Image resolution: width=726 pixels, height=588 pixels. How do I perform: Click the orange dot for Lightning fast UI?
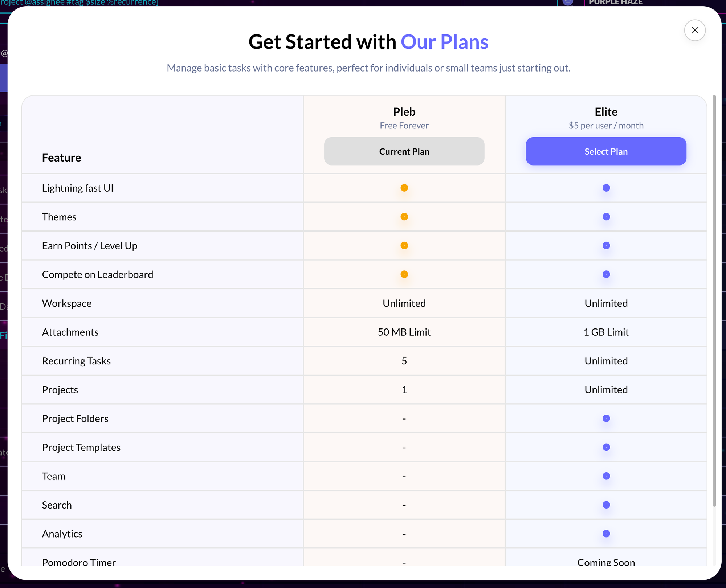pos(404,188)
